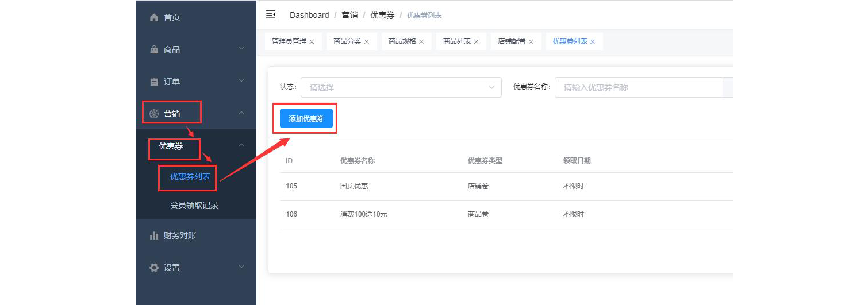The height and width of the screenshot is (305, 868).
Task: Click the 优惠券类型 column header
Action: [x=485, y=161]
